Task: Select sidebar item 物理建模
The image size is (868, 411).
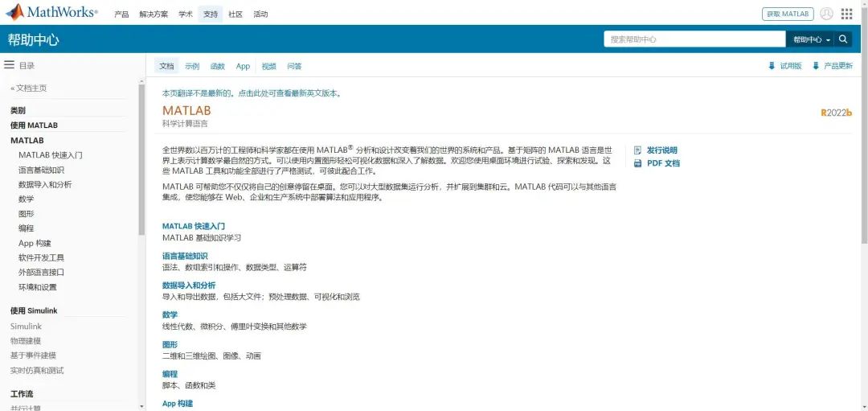Action: [x=26, y=341]
